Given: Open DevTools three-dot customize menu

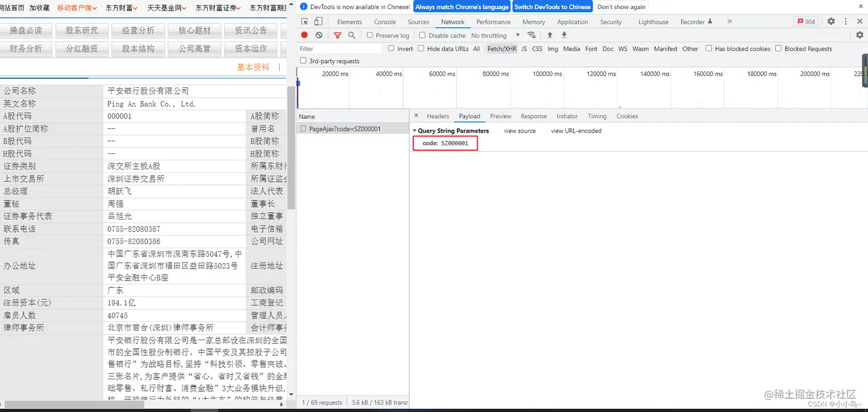Looking at the screenshot, I should tap(846, 21).
